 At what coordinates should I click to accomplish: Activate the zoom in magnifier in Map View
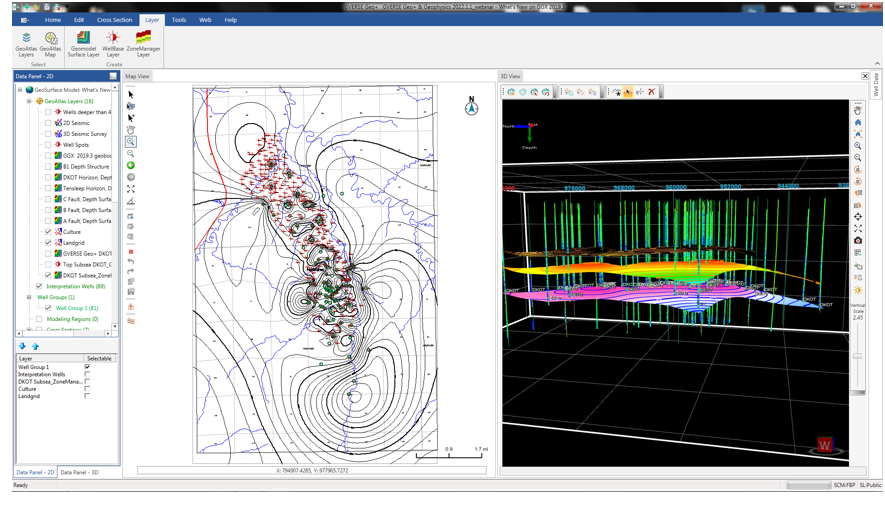pos(131,142)
